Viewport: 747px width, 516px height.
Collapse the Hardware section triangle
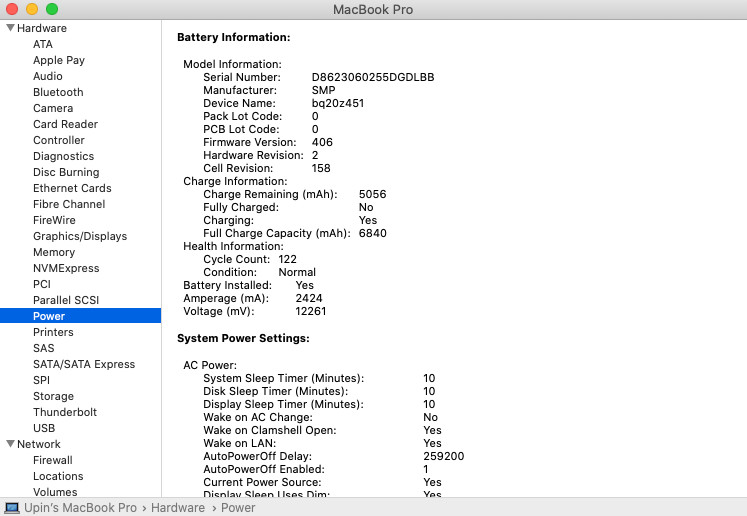tap(10, 28)
